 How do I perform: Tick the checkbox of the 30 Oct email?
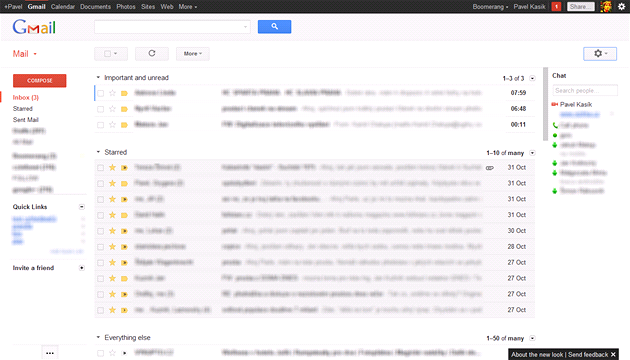pos(100,231)
